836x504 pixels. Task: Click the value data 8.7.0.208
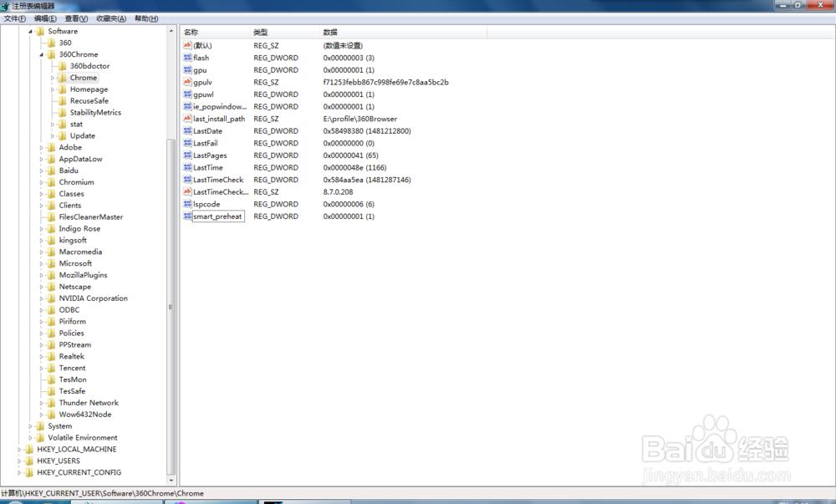click(338, 191)
